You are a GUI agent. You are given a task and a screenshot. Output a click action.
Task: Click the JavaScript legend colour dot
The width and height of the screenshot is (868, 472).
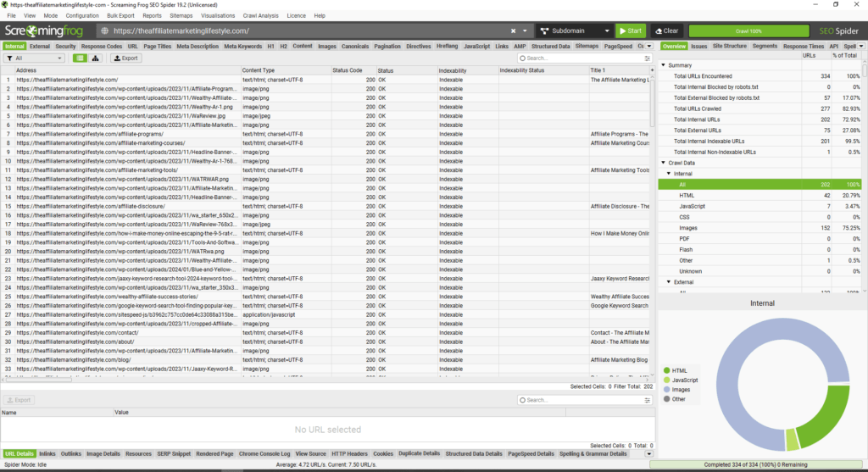666,380
